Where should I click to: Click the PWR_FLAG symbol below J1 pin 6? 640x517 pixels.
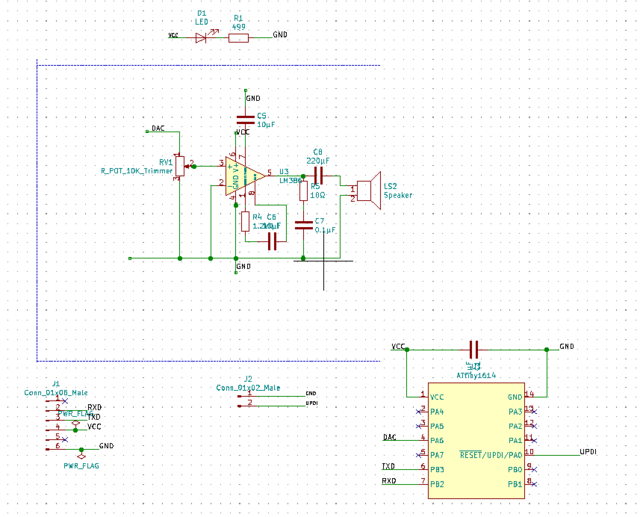81,456
